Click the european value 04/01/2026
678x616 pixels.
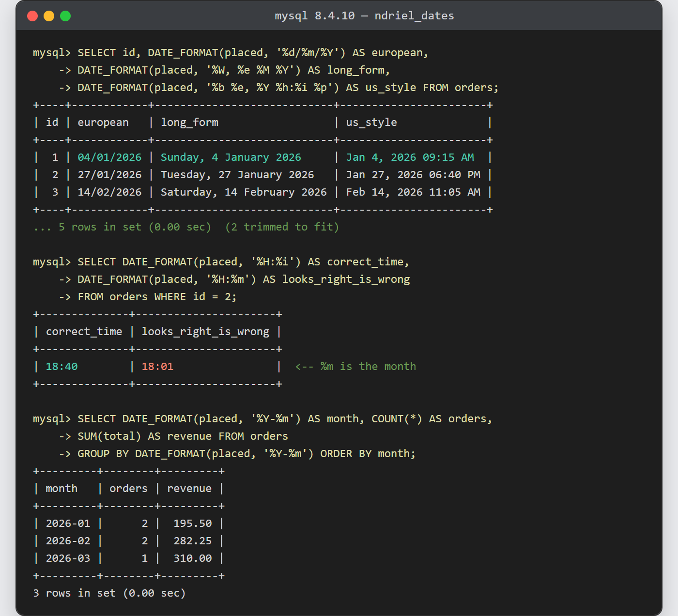[109, 157]
